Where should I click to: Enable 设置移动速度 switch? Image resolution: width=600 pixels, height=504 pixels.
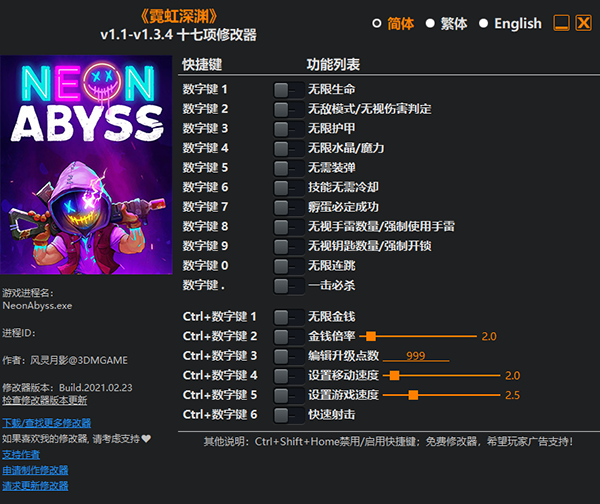click(x=289, y=376)
